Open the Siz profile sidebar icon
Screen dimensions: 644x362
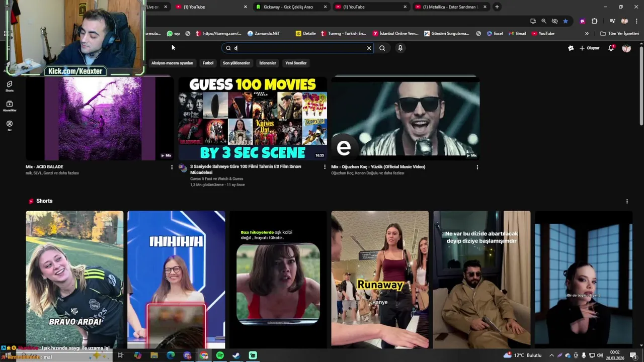tap(10, 126)
